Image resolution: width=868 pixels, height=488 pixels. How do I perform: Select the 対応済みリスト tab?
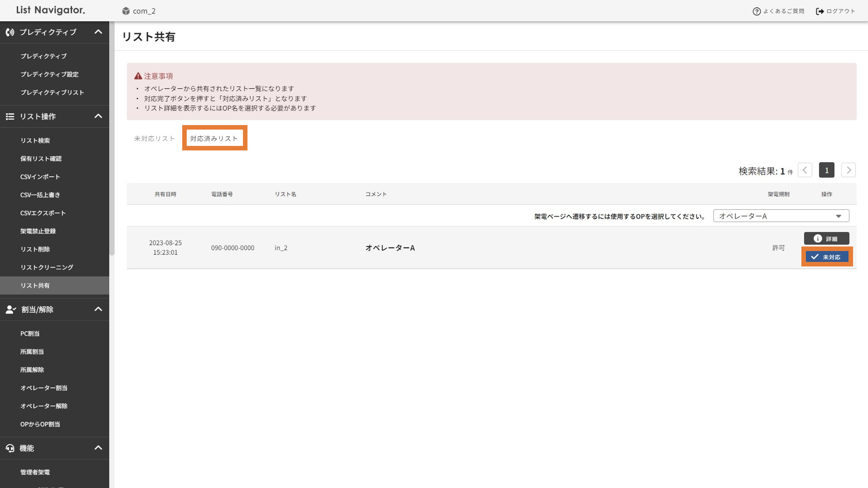pos(214,139)
